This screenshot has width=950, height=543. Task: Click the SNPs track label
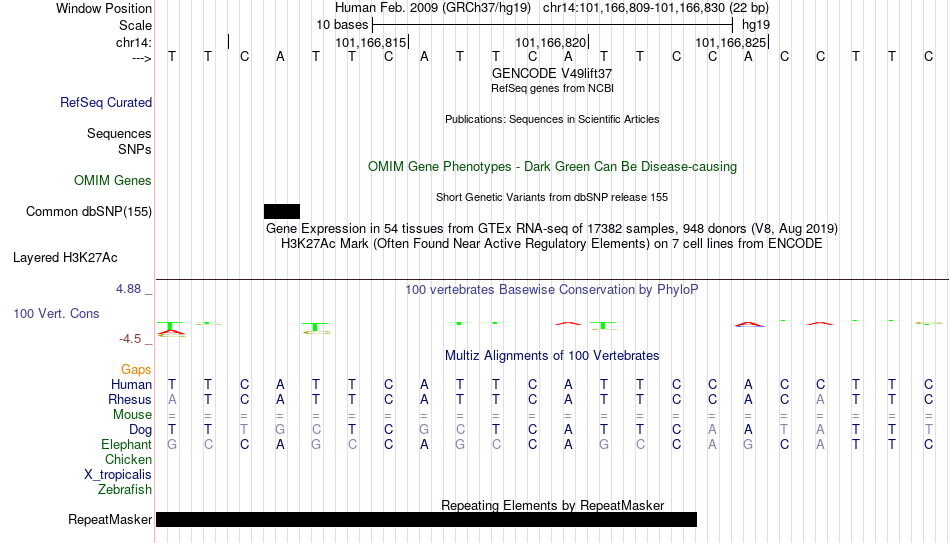(x=135, y=149)
